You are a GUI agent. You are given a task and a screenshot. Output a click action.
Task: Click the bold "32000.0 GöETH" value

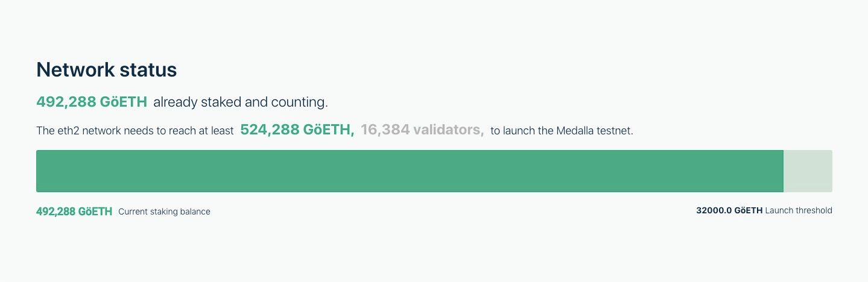(x=729, y=211)
